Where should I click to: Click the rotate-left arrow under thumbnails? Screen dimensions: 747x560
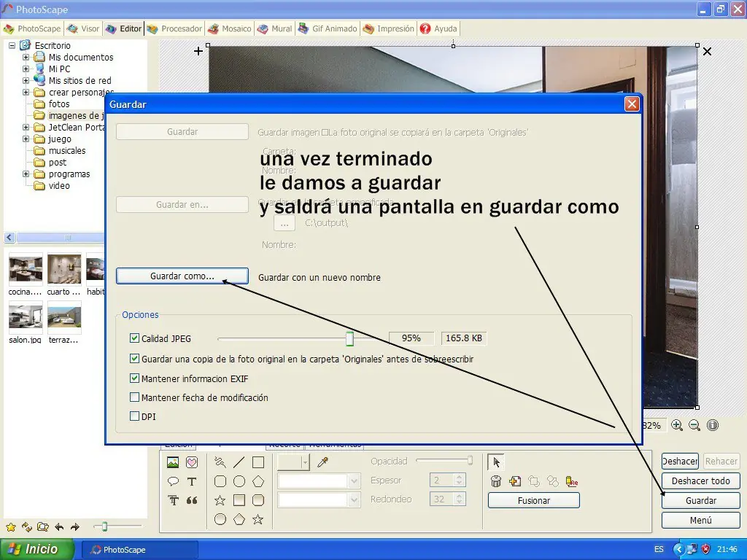(59, 527)
